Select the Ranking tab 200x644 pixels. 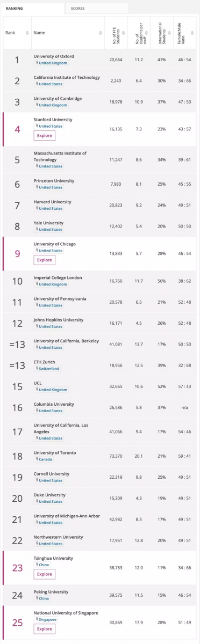click(x=32, y=8)
